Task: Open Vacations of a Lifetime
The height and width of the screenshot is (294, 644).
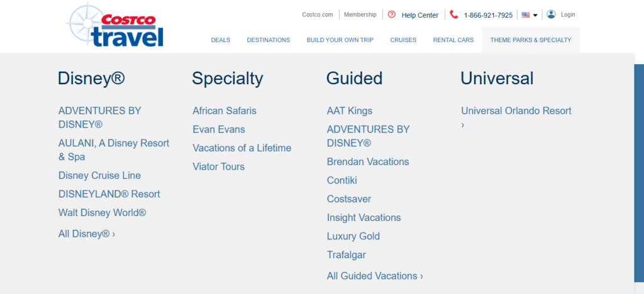Action: 242,148
